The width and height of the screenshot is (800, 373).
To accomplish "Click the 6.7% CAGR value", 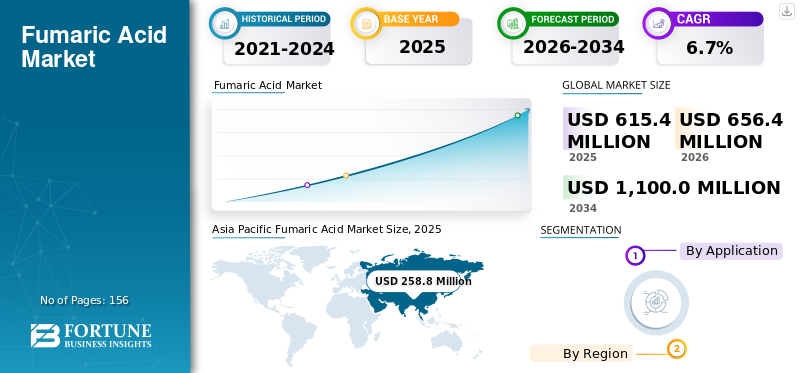I will coord(710,48).
